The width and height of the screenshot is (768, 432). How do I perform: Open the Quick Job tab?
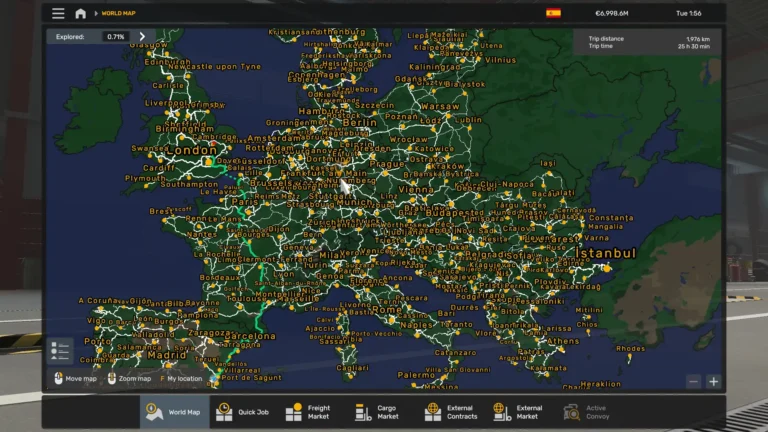[243, 412]
